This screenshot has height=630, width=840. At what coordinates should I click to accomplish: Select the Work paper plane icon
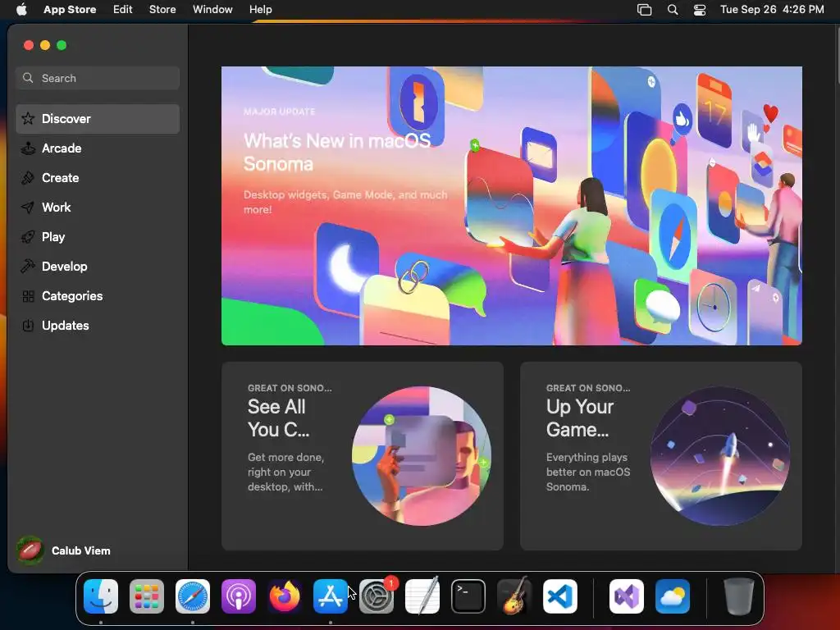tap(28, 208)
